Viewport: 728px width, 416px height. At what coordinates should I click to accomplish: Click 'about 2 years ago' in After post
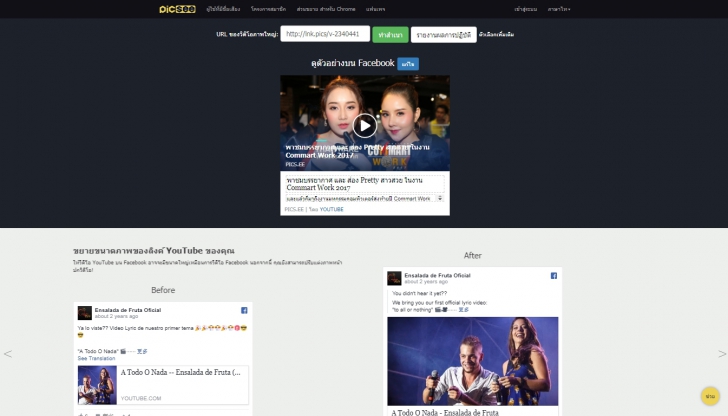(x=426, y=282)
